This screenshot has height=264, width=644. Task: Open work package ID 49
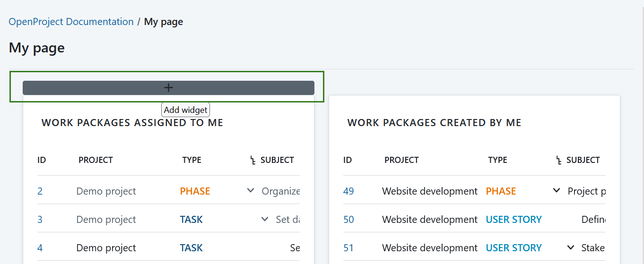pyautogui.click(x=348, y=191)
